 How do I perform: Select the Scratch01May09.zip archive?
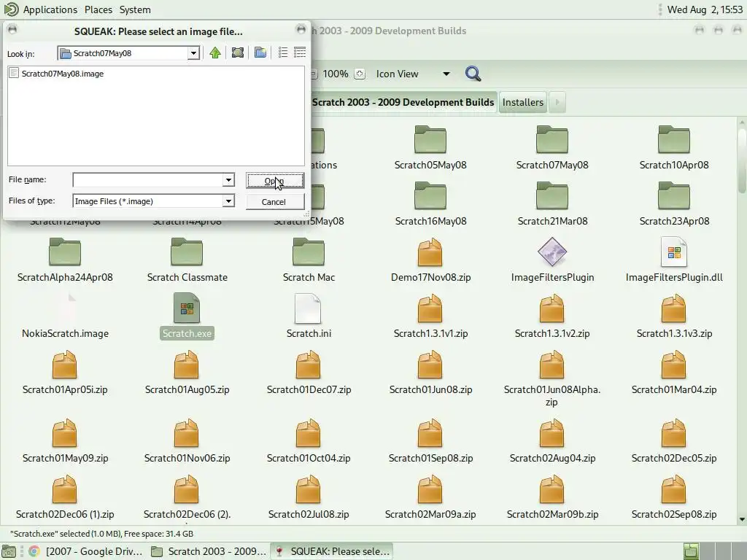[x=65, y=441]
